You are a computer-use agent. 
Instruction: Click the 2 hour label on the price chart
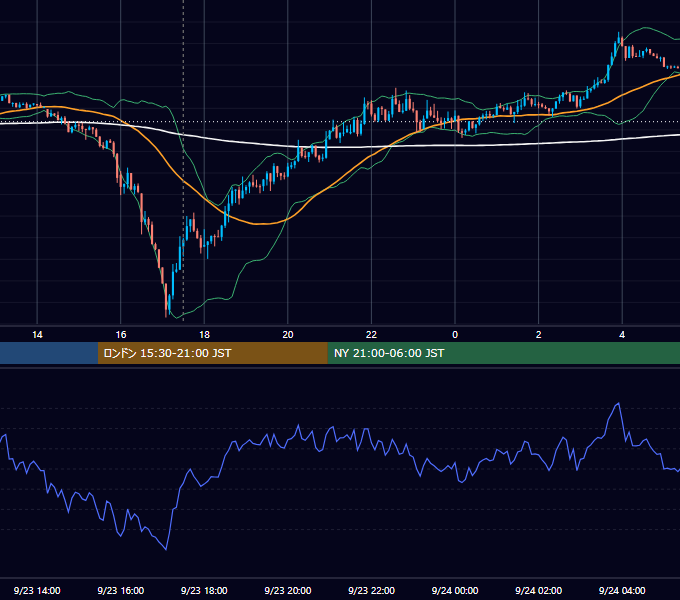(539, 335)
